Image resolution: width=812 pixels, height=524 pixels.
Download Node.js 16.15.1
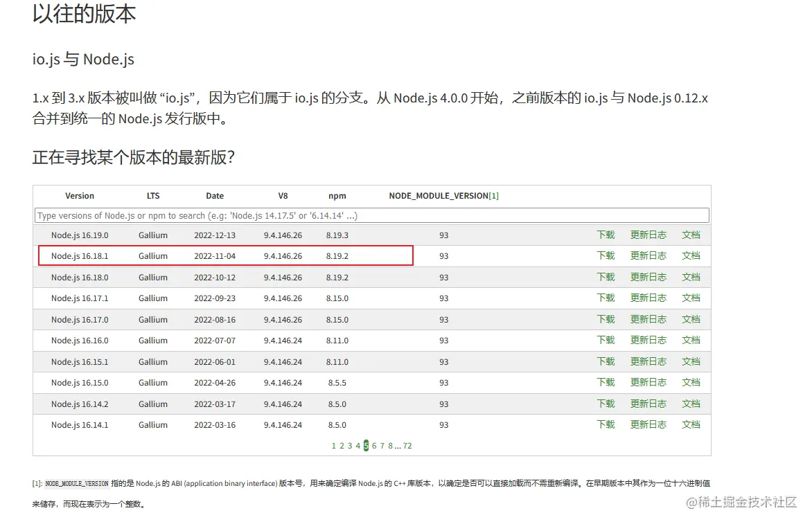606,361
